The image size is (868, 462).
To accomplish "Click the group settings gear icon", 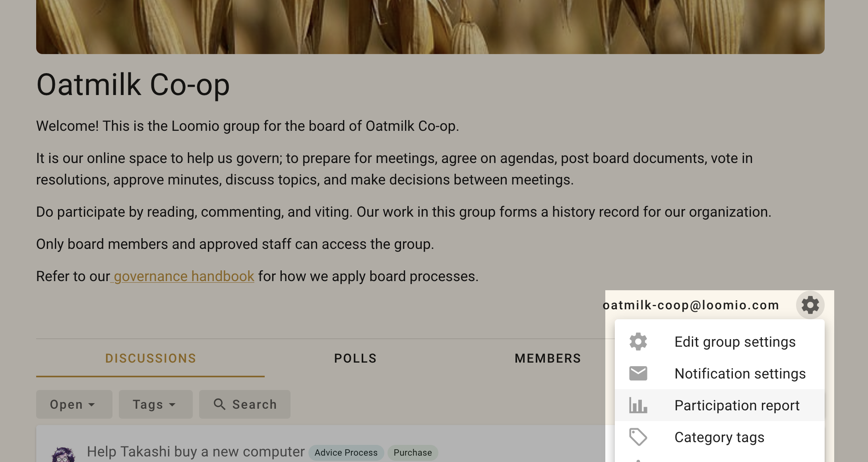I will click(810, 305).
